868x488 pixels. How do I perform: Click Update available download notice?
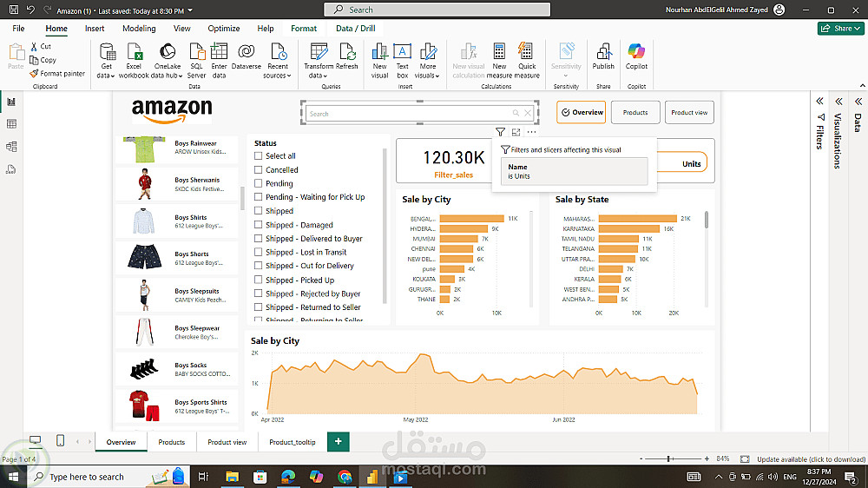811,459
